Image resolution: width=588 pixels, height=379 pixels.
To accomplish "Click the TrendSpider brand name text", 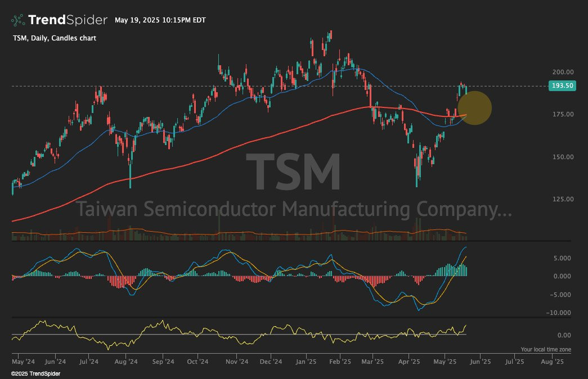I will [68, 20].
